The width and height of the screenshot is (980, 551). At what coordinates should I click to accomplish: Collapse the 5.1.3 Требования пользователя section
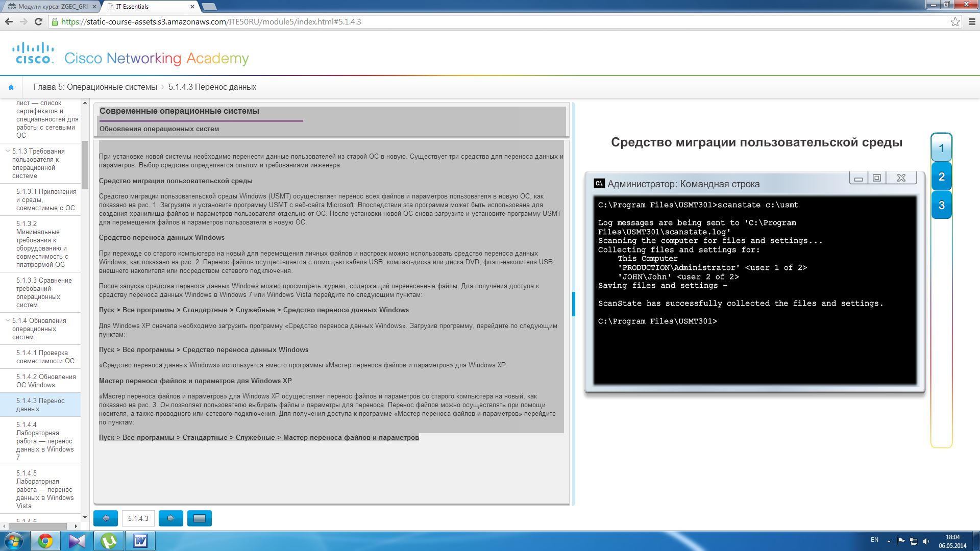coord(8,151)
